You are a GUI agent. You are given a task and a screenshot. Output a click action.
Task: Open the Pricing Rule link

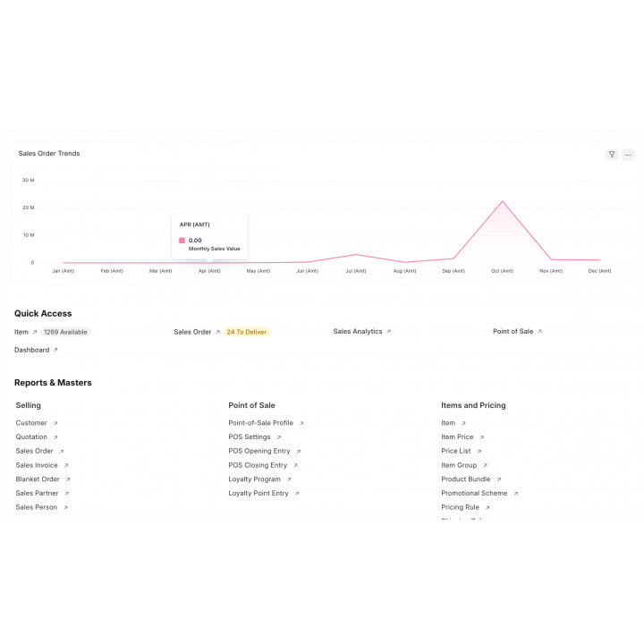tap(460, 507)
